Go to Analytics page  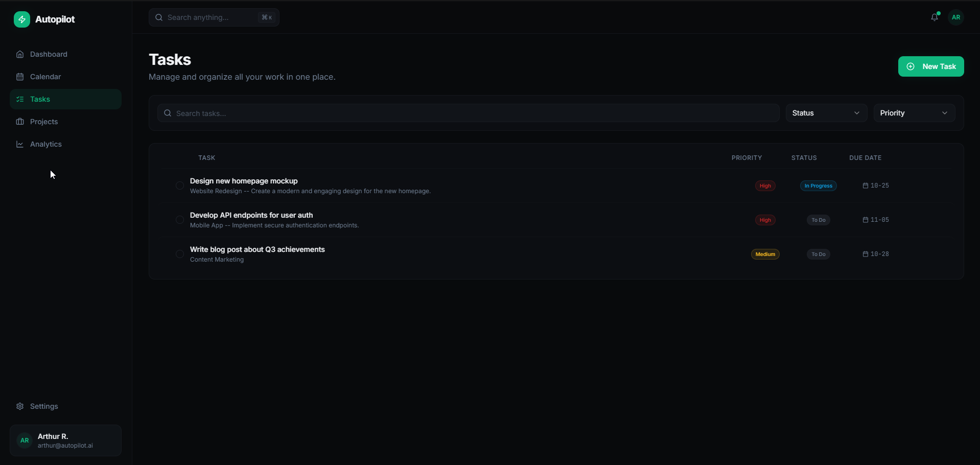46,144
